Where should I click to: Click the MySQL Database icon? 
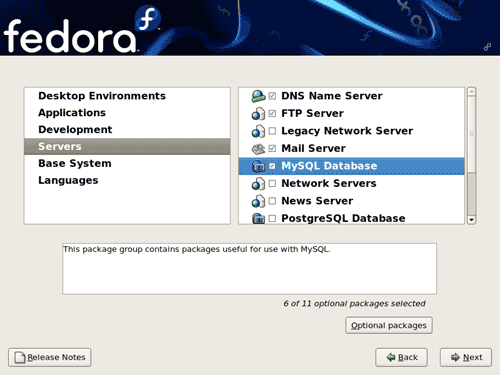coord(258,166)
